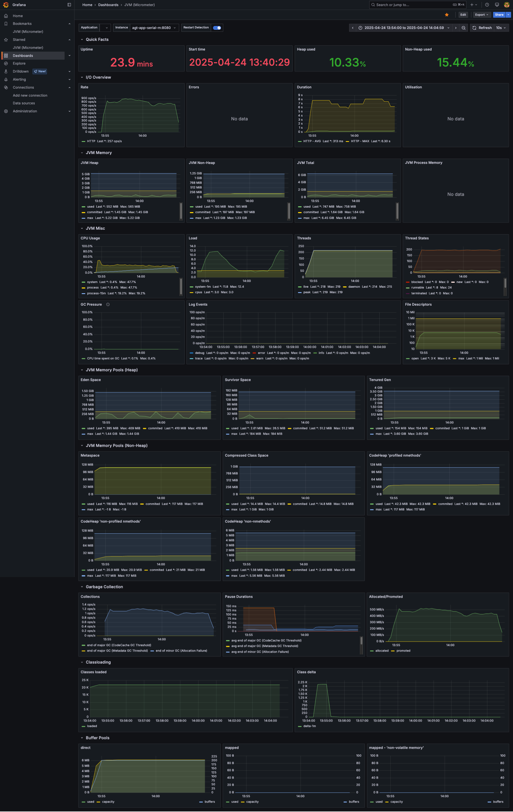Click the Bookmarks icon in sidebar
This screenshot has height=812, width=513.
[x=6, y=23]
